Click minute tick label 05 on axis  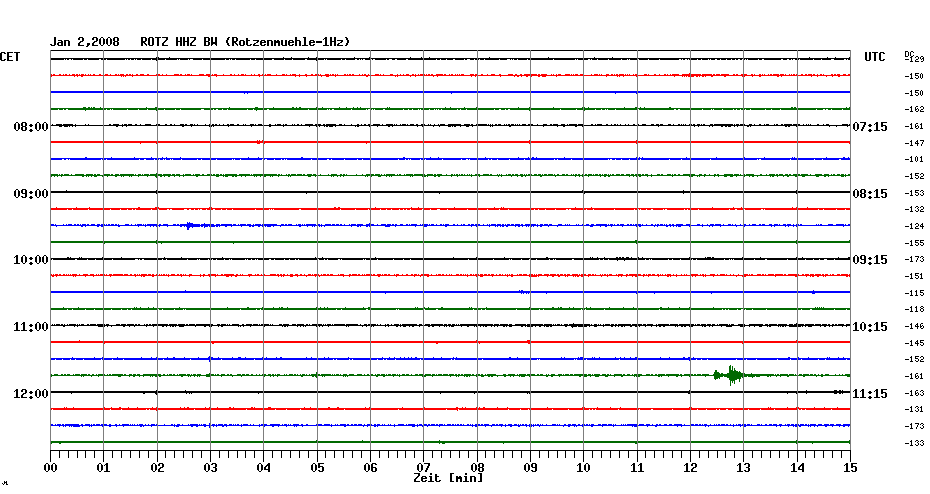point(317,467)
